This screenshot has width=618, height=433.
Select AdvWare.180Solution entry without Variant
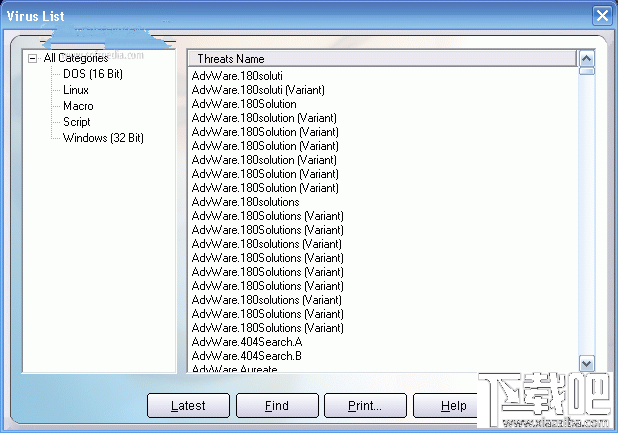click(244, 104)
